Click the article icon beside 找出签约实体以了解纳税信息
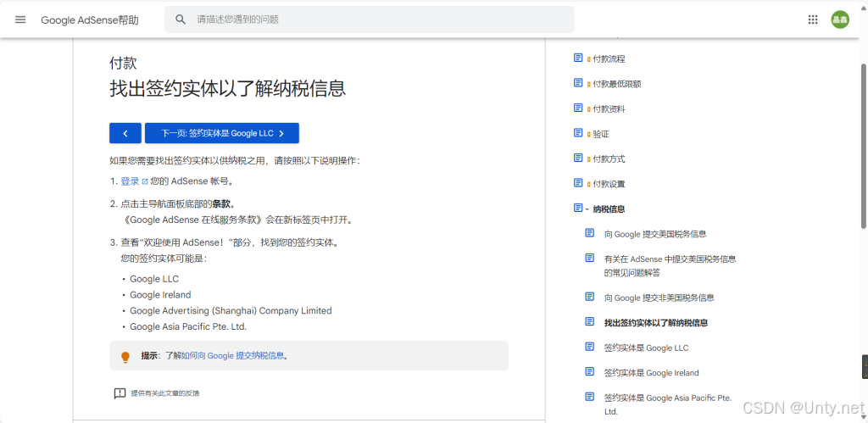Screen dimensions: 868x423 point(590,321)
